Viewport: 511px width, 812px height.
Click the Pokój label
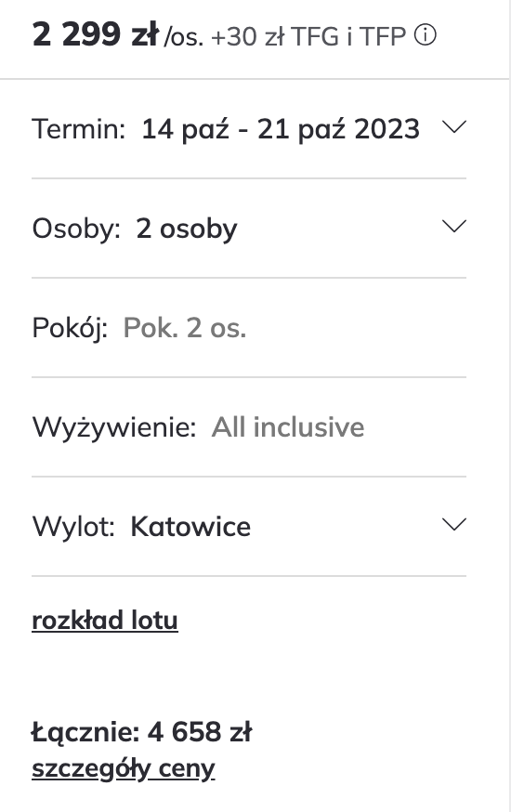click(x=70, y=329)
